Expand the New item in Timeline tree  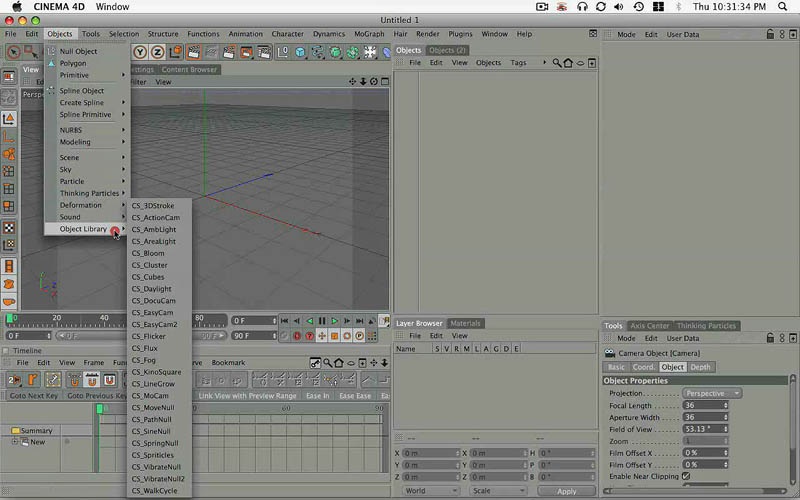tap(16, 442)
